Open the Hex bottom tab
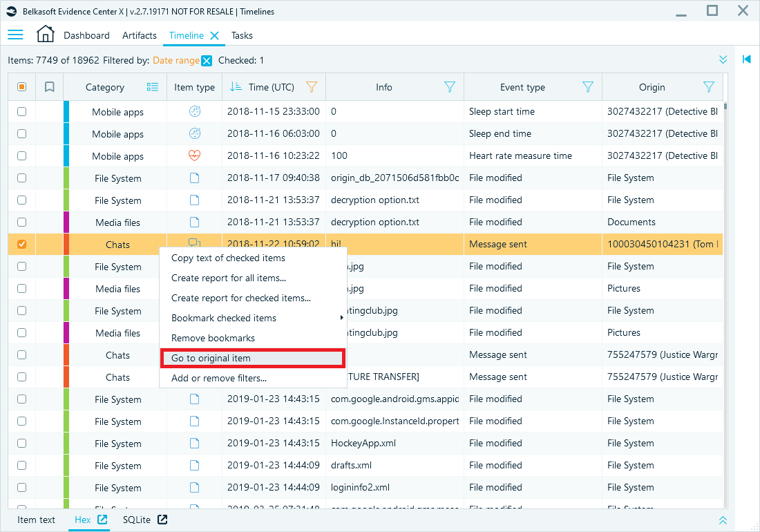 (82, 520)
